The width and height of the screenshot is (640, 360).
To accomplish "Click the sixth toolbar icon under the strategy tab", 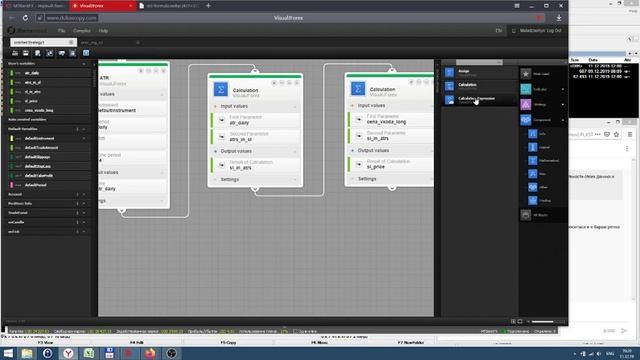I will [x=73, y=53].
